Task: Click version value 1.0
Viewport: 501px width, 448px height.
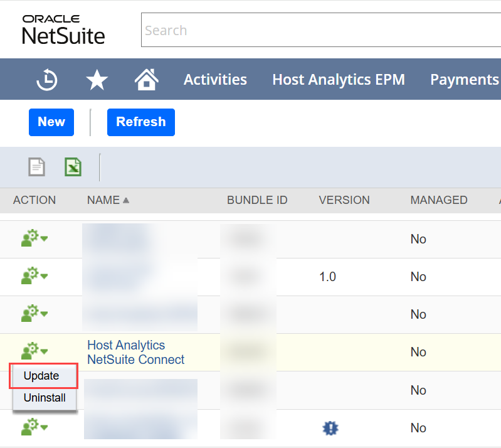Action: (327, 277)
